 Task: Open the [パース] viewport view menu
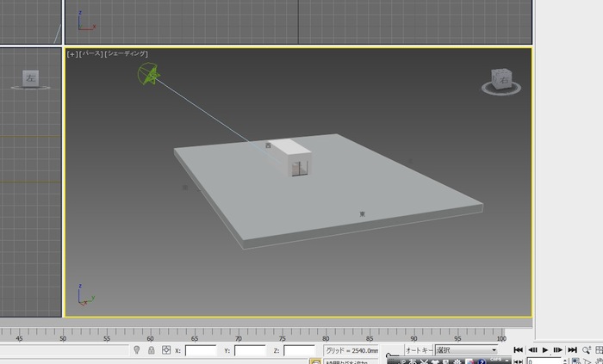point(90,54)
